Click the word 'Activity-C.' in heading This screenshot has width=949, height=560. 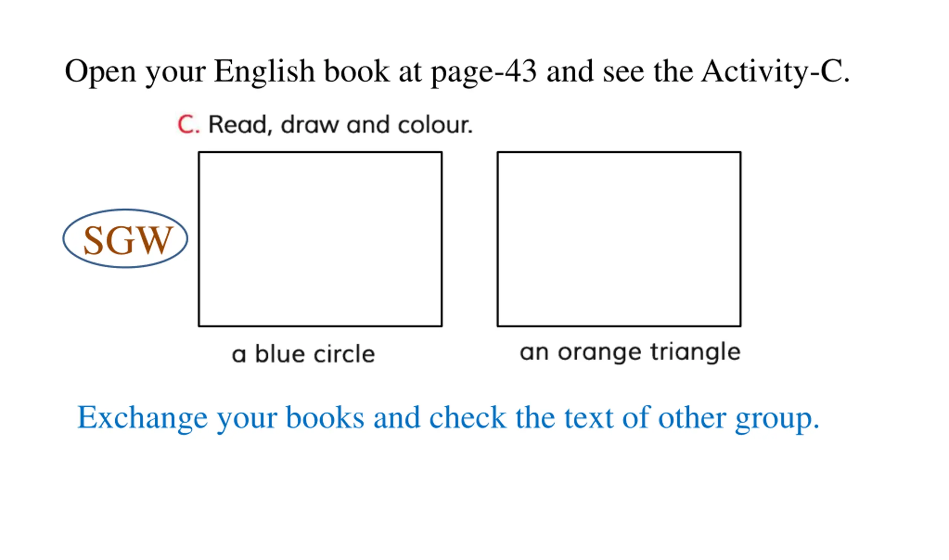point(776,72)
